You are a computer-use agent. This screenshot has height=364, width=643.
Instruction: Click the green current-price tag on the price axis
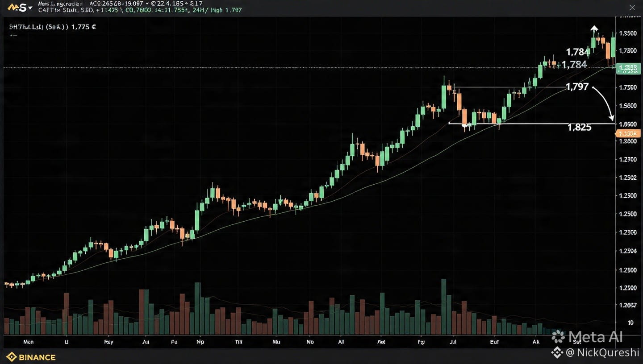coord(628,68)
